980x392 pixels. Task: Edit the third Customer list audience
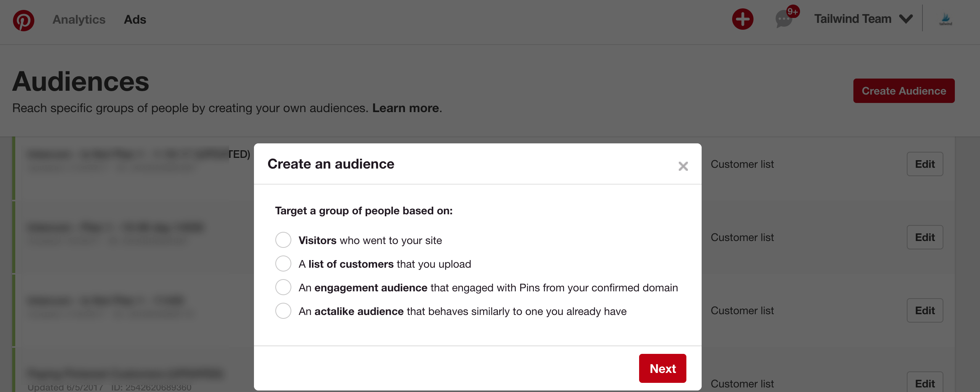pyautogui.click(x=925, y=310)
